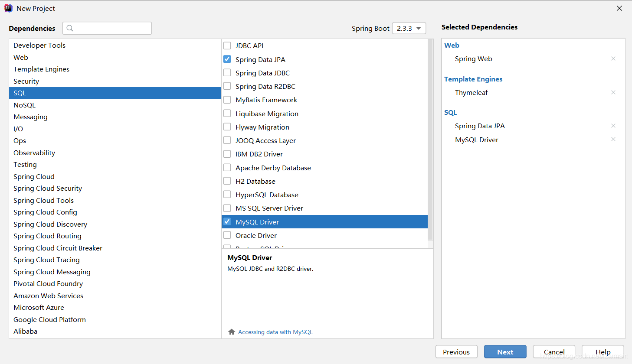Open Help for this dialog
Image resolution: width=632 pixels, height=364 pixels.
click(x=603, y=352)
